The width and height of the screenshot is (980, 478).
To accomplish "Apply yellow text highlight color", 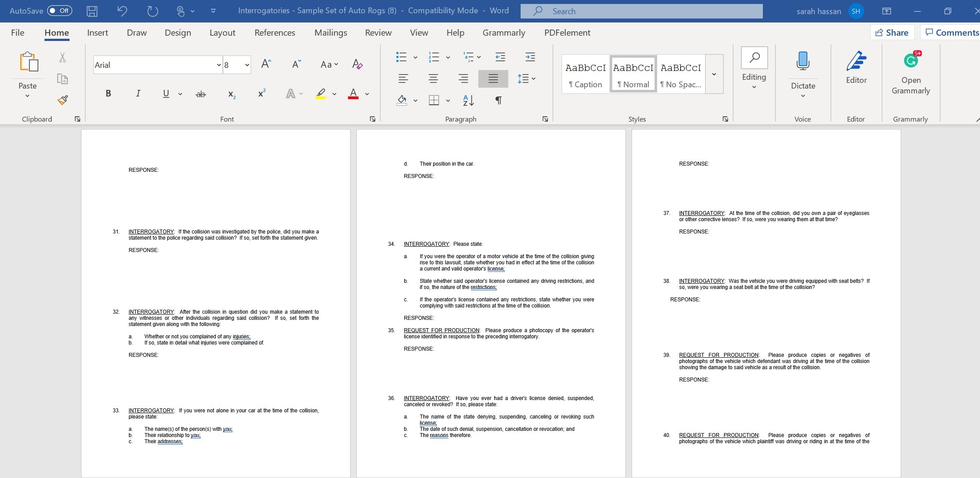I will (320, 94).
